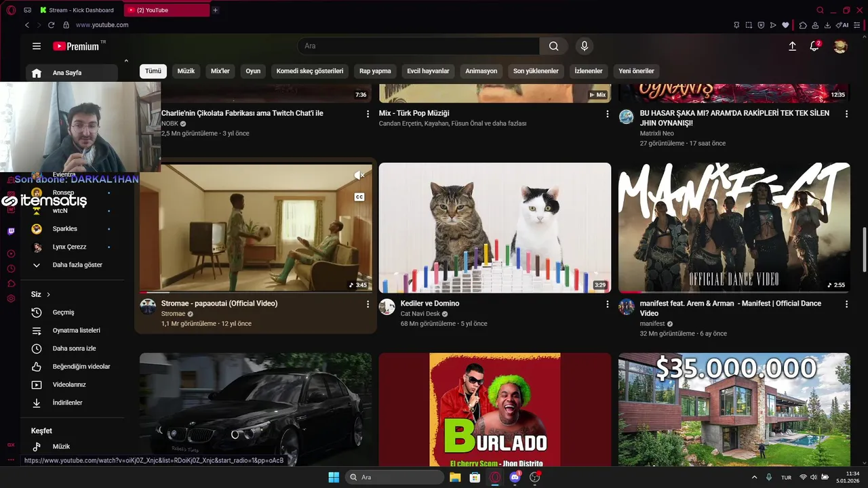Open Twitch in Opera sidebar
Screen dimensions: 868x488
11,231
